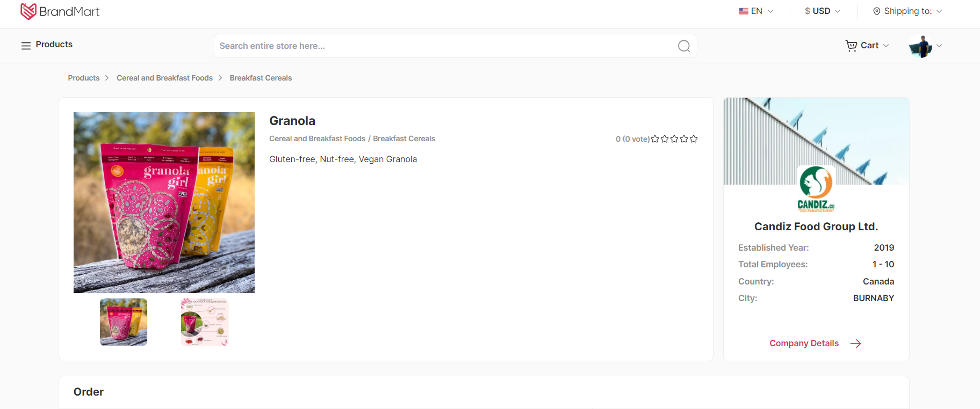
Task: Click the 0 (0 vote) rating text
Action: click(x=632, y=139)
